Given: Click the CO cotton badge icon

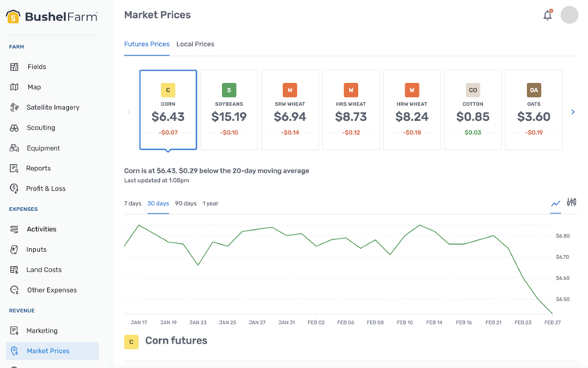Looking at the screenshot, I should [x=473, y=90].
